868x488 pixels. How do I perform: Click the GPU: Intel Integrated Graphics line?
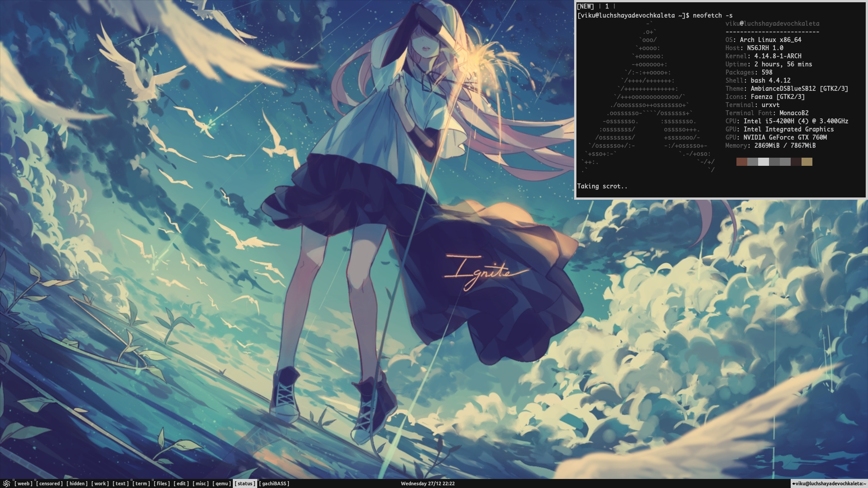(x=779, y=129)
